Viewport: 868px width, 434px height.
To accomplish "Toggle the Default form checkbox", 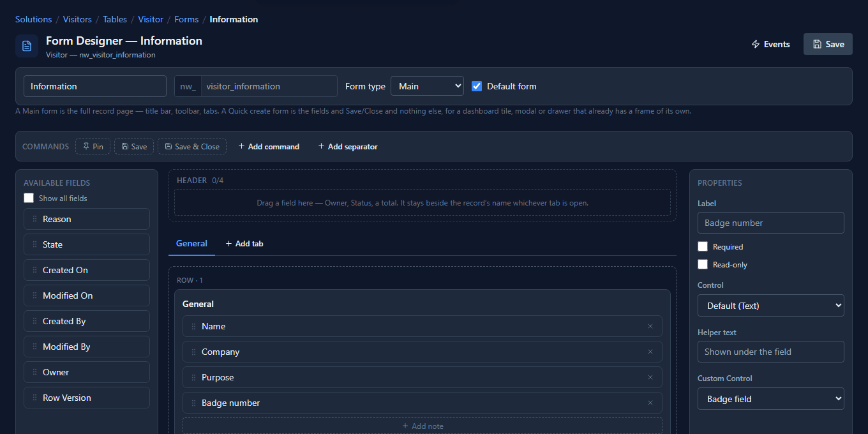I will 477,86.
